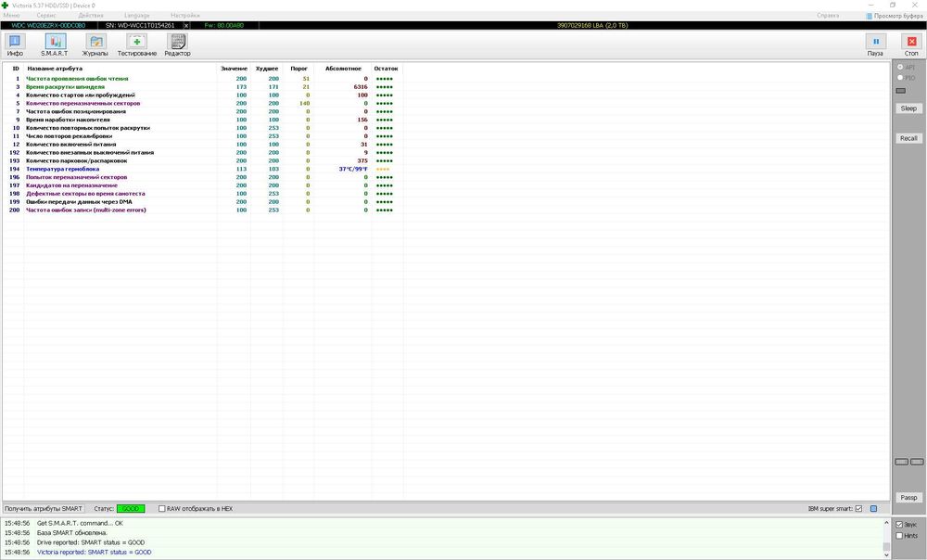Image resolution: width=927 pixels, height=560 pixels.
Task: Open the Меню menu
Action: [x=11, y=16]
